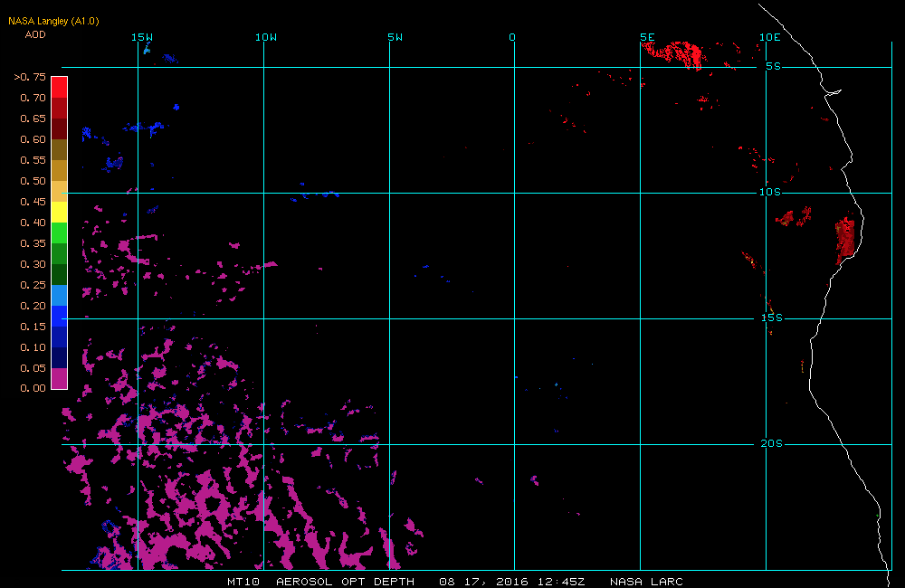Click the '10E' longitude label
The image size is (905, 588).
[770, 37]
